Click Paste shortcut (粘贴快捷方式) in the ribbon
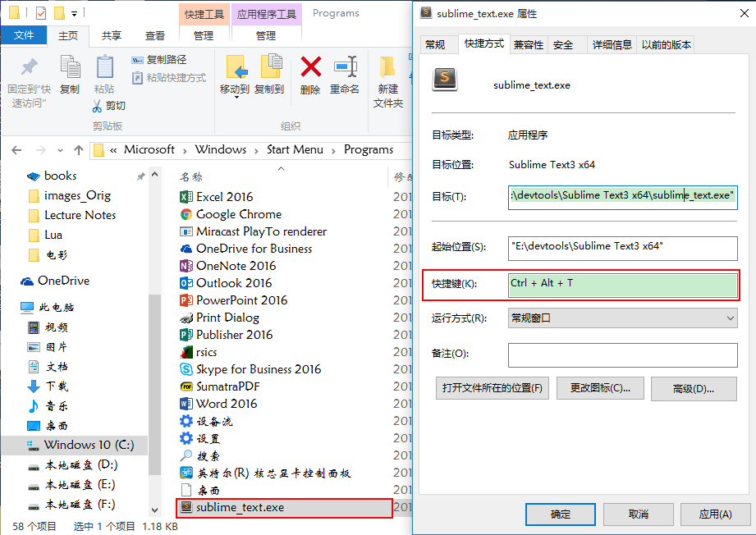 [169, 78]
